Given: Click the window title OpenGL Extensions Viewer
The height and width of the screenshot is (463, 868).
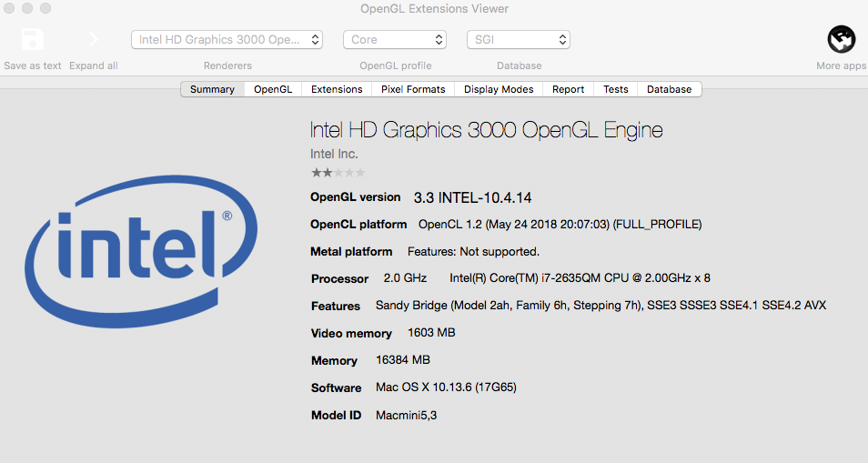Looking at the screenshot, I should coord(435,9).
